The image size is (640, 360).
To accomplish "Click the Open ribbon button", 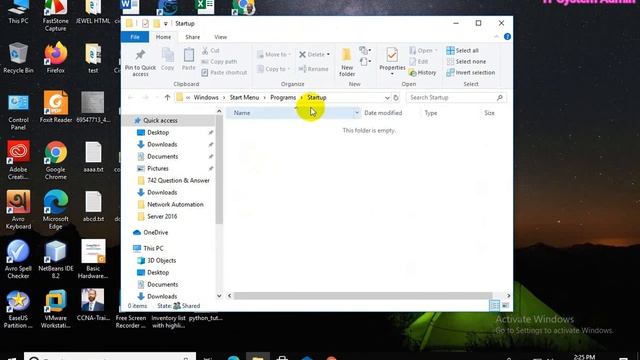I will pos(423,50).
